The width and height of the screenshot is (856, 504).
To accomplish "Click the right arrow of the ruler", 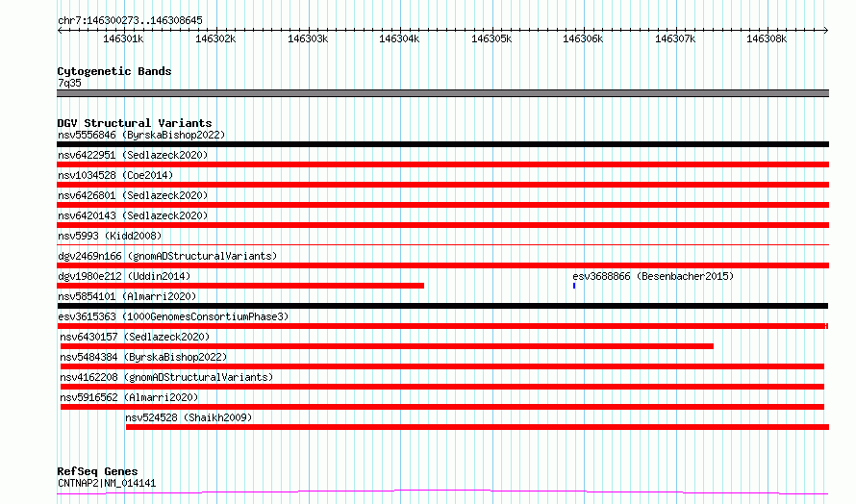I will coord(826,30).
